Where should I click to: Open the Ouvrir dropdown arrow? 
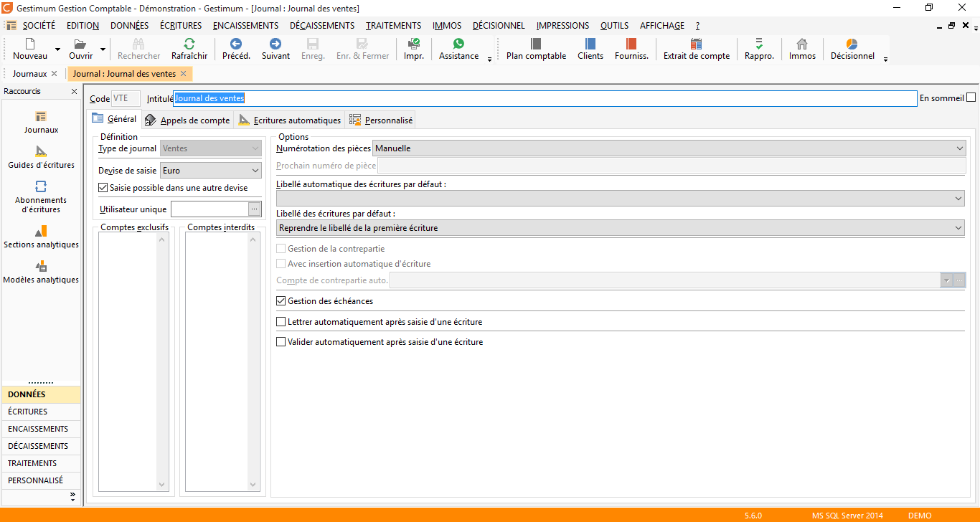pyautogui.click(x=103, y=49)
